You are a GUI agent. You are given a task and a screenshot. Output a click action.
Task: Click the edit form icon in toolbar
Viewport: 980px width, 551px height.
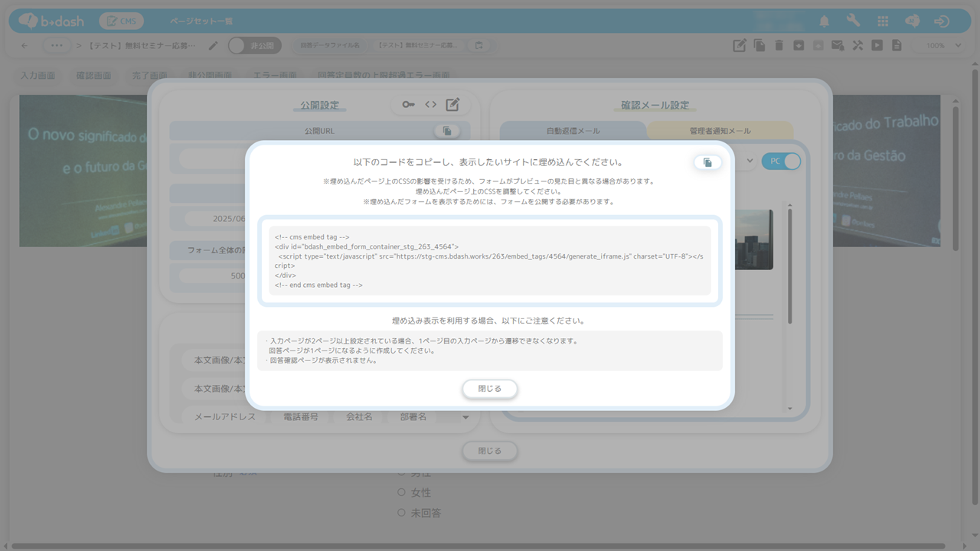click(740, 46)
